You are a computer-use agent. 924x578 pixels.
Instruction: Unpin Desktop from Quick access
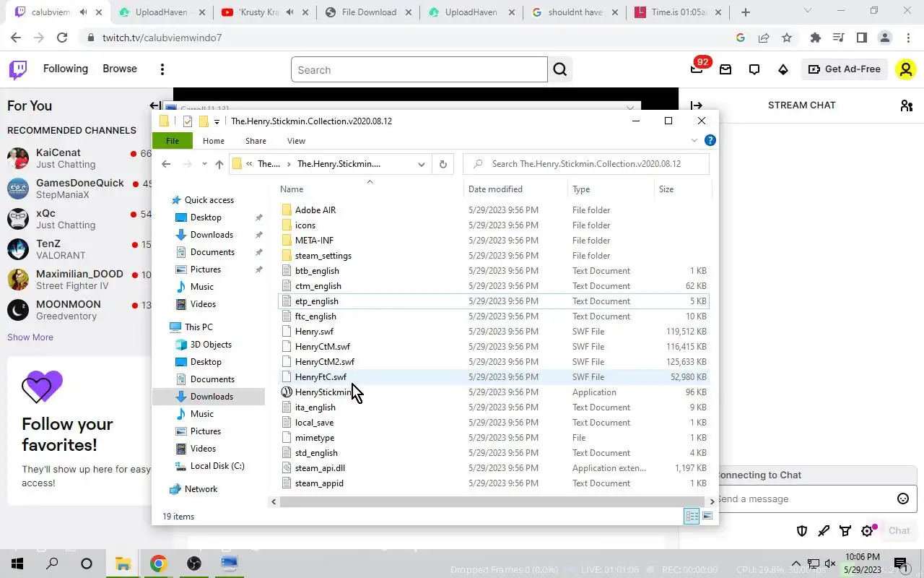(259, 217)
